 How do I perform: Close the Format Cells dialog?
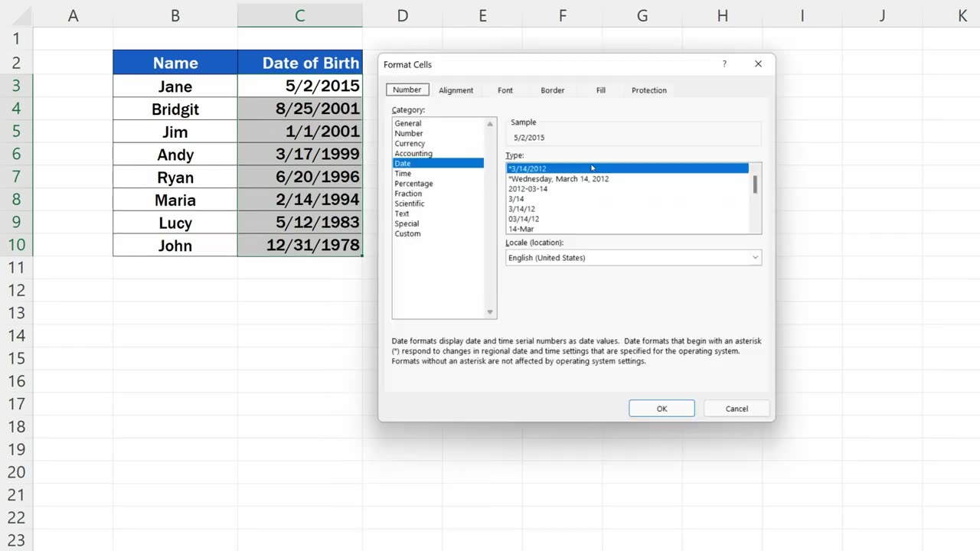tap(758, 64)
